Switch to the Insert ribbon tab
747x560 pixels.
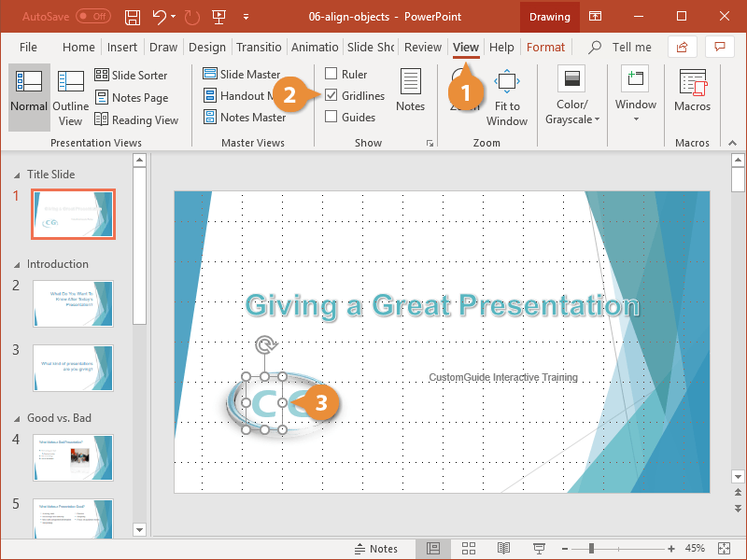click(x=122, y=47)
